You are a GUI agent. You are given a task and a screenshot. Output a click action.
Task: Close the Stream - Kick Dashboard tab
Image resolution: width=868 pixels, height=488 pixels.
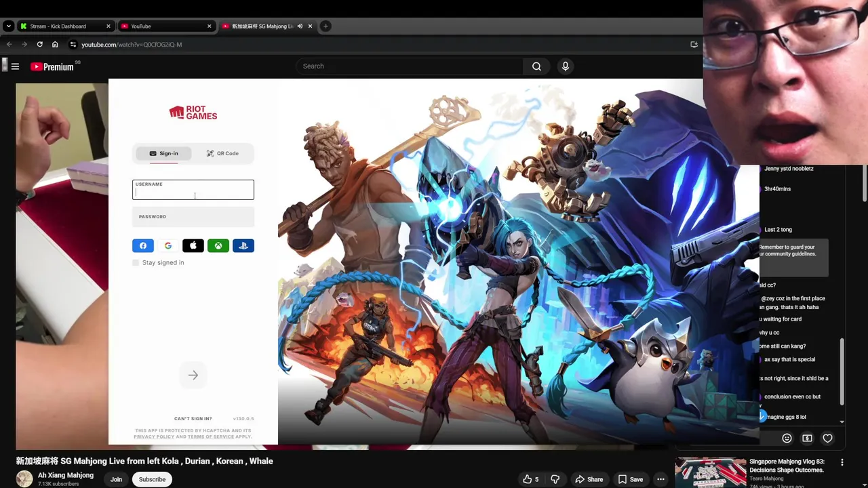pos(108,26)
